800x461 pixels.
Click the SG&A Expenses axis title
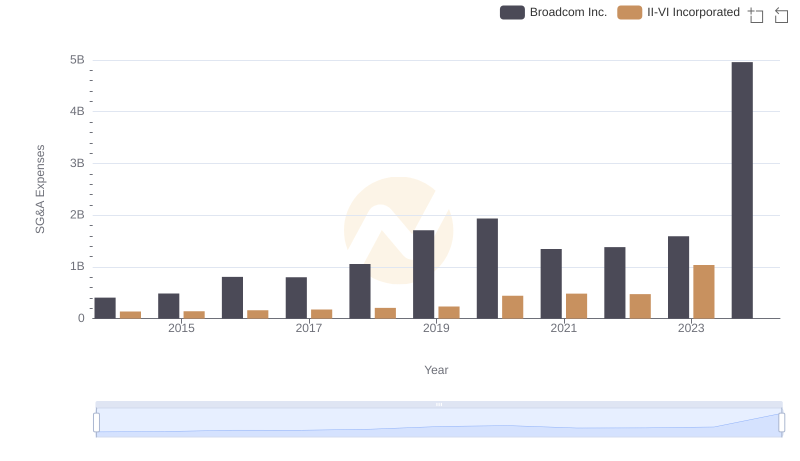click(40, 189)
